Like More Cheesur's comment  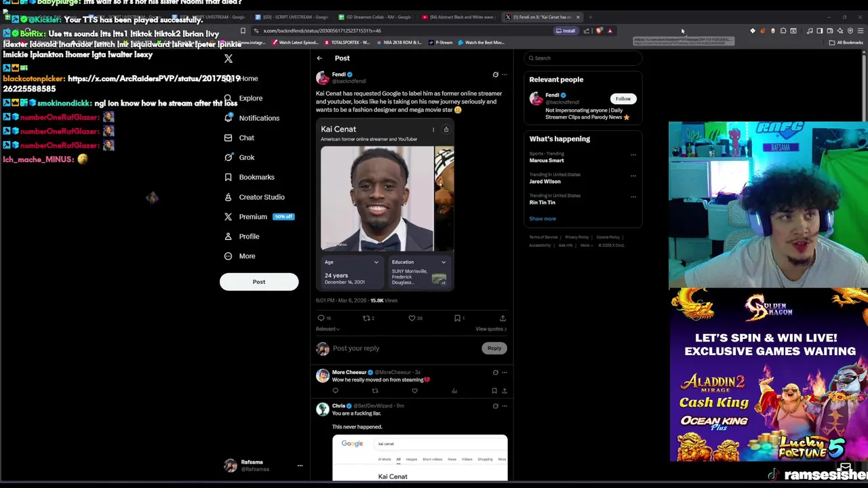click(414, 391)
